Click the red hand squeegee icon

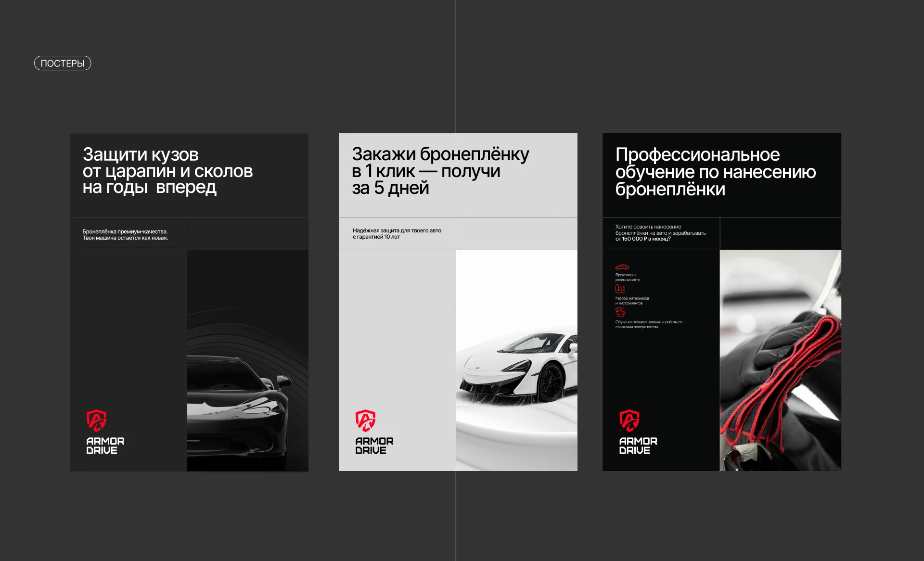coord(620,312)
